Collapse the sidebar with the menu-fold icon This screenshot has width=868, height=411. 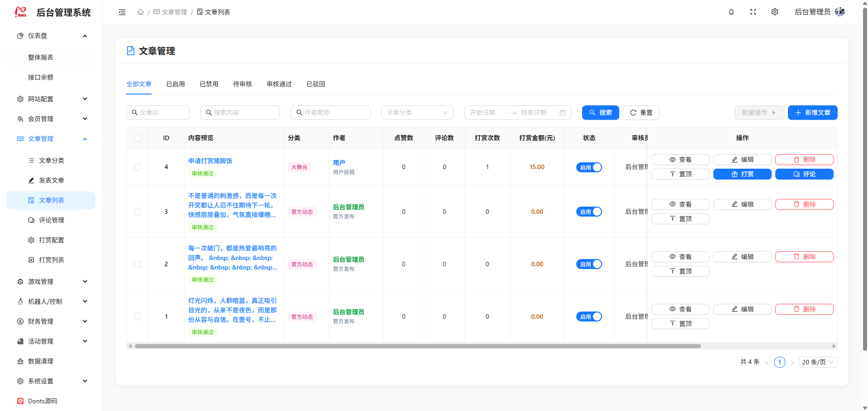[122, 12]
